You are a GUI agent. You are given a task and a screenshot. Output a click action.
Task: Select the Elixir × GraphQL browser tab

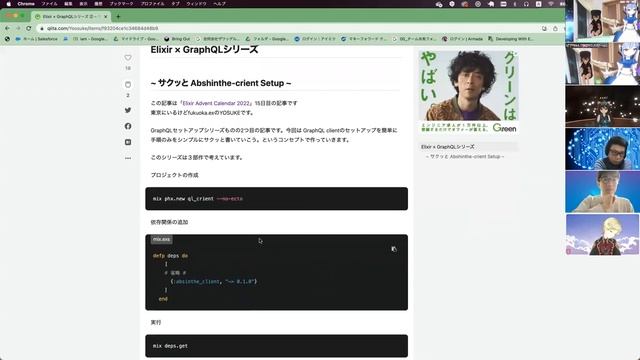pos(71,17)
